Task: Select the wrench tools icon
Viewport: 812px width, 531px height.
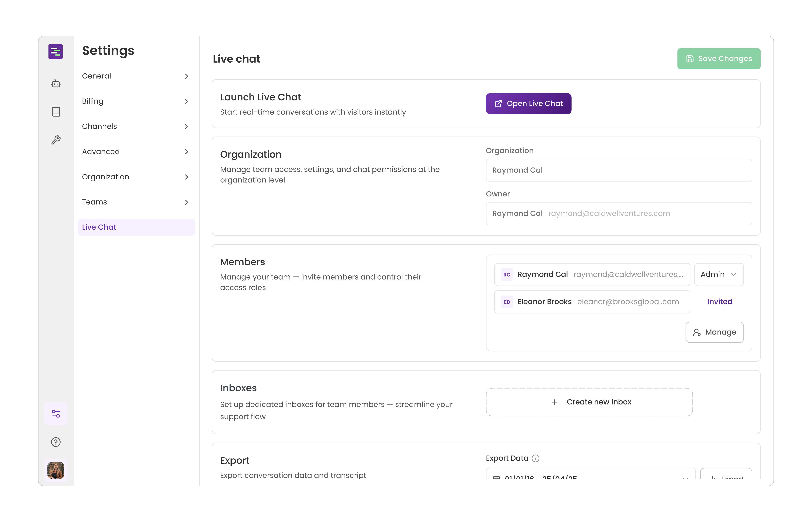Action: 56,140
